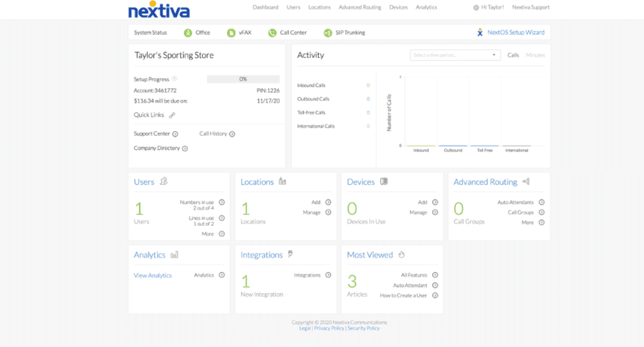
Task: Click arrow icon beside Numbers in use
Action: pos(222,203)
